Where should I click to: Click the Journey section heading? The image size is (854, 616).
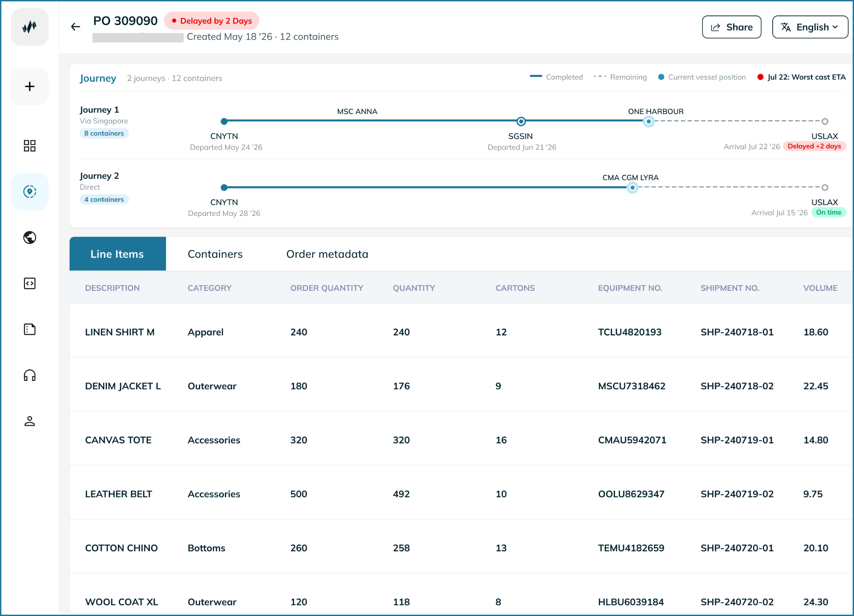(x=98, y=78)
